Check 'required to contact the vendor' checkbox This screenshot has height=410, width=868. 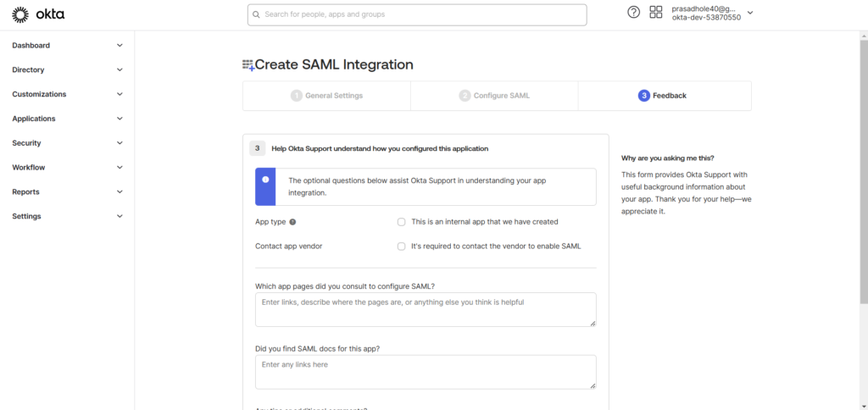point(401,247)
